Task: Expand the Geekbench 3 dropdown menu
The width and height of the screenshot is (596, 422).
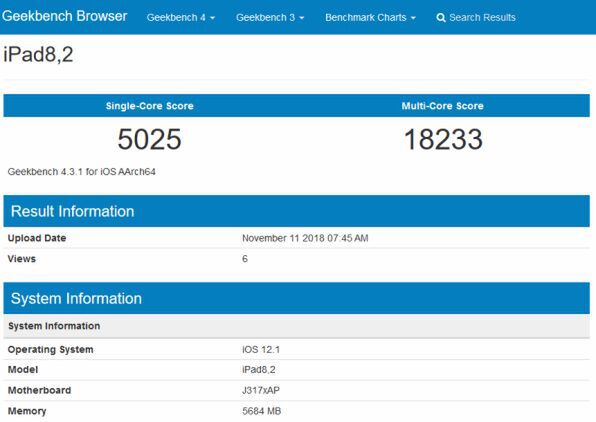Action: coord(270,17)
